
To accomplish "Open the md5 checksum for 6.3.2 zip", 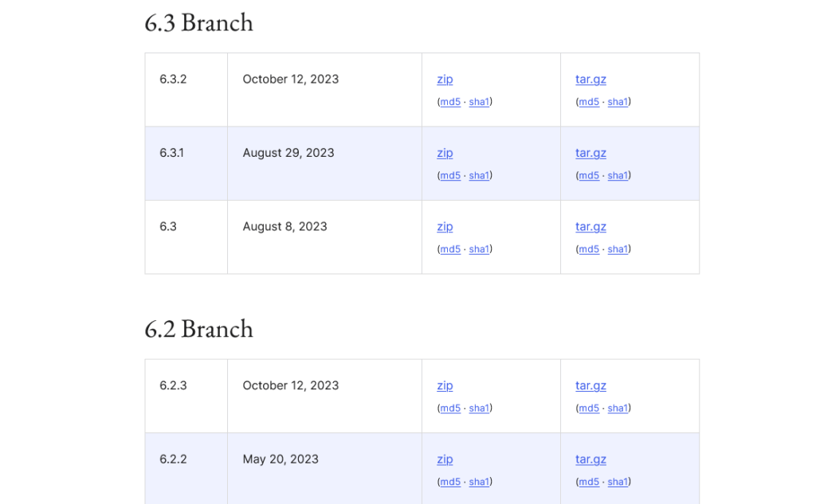I will [450, 102].
